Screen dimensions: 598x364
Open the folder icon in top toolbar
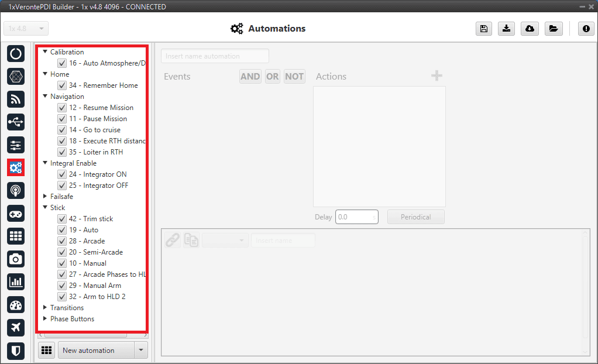pos(553,29)
